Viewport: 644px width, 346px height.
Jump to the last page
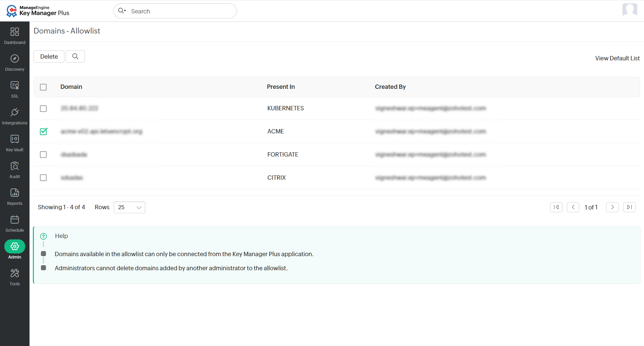(629, 207)
